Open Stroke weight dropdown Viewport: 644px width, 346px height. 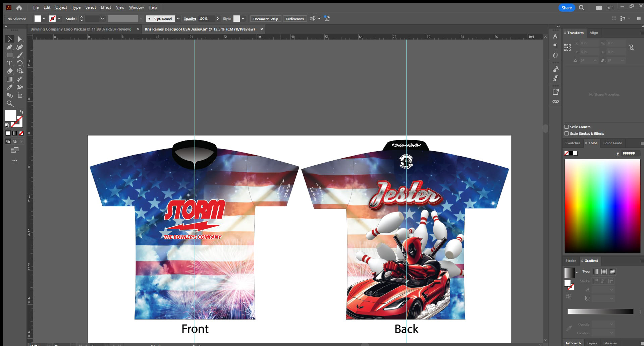pyautogui.click(x=102, y=19)
